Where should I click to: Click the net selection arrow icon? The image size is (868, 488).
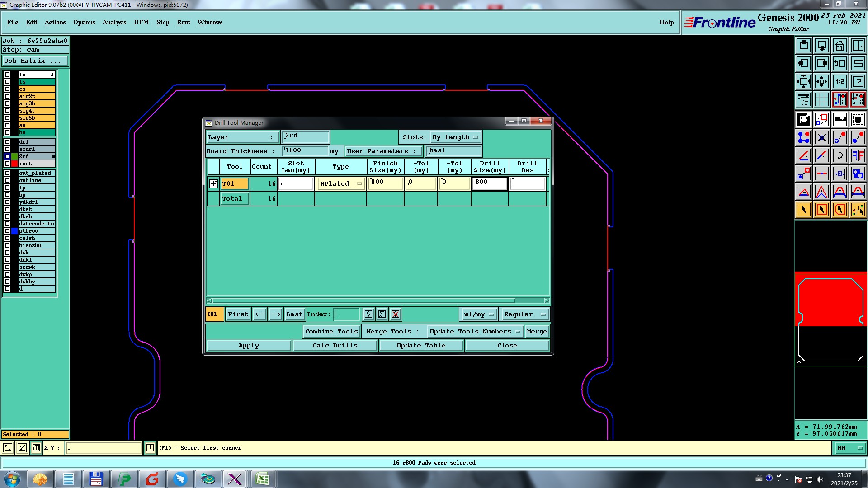coord(858,210)
